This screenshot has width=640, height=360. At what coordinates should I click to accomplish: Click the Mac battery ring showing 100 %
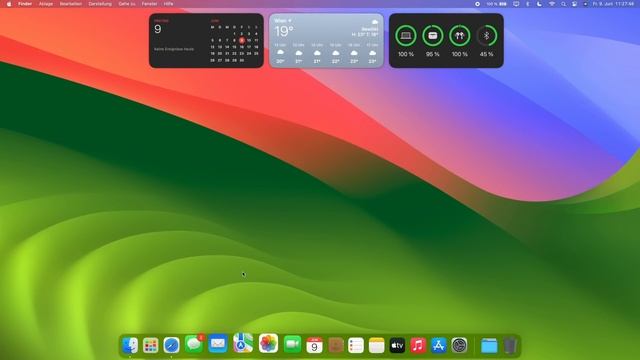click(406, 36)
